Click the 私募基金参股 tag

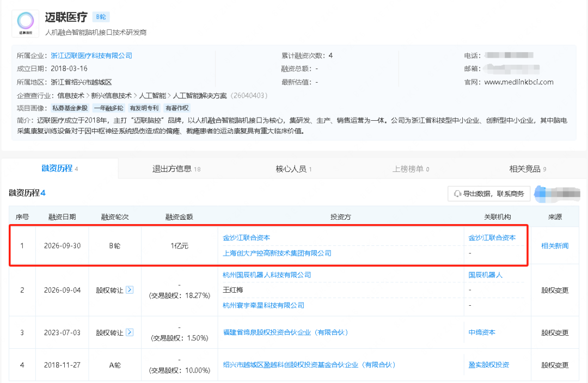point(70,108)
